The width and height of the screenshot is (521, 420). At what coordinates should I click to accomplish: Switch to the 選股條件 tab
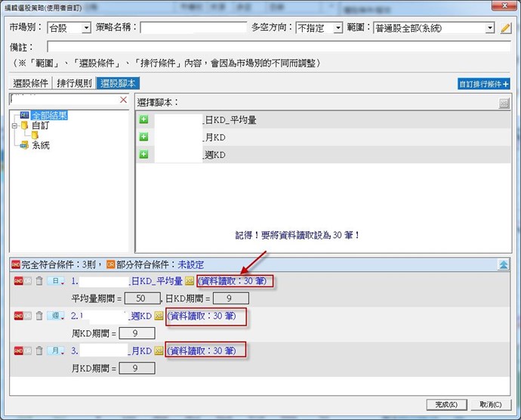click(x=31, y=83)
